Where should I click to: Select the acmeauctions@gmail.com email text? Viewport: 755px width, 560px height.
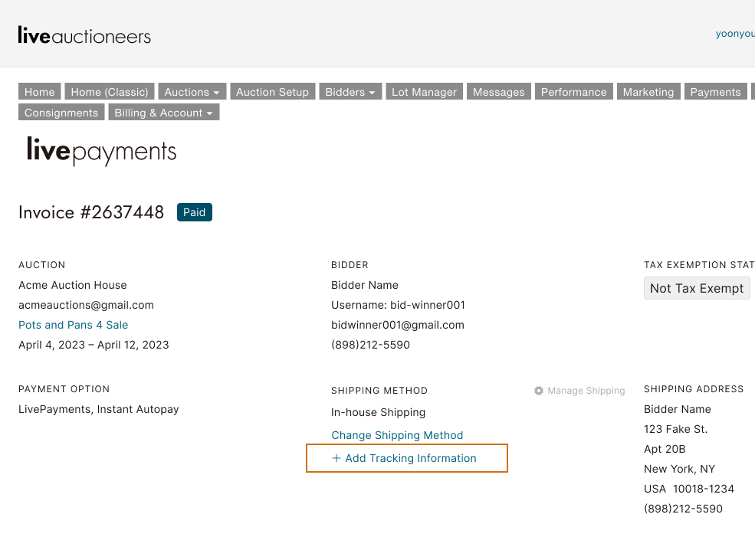pyautogui.click(x=86, y=305)
